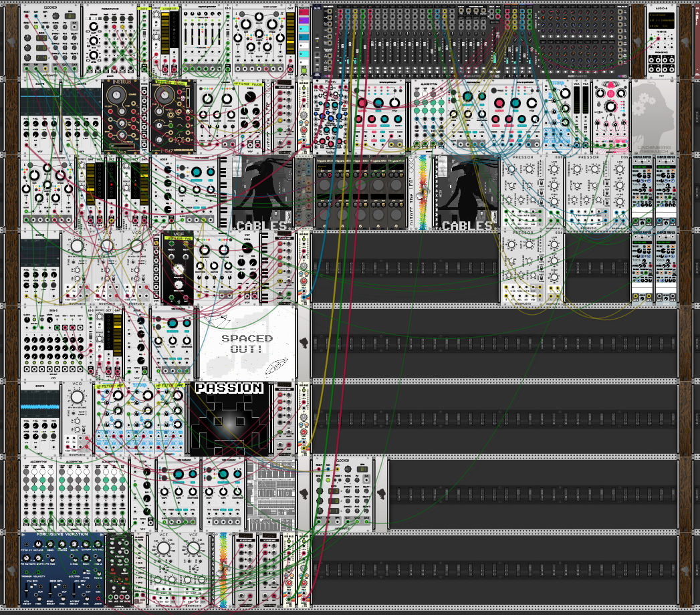Click the first VCA level fader

point(576,100)
